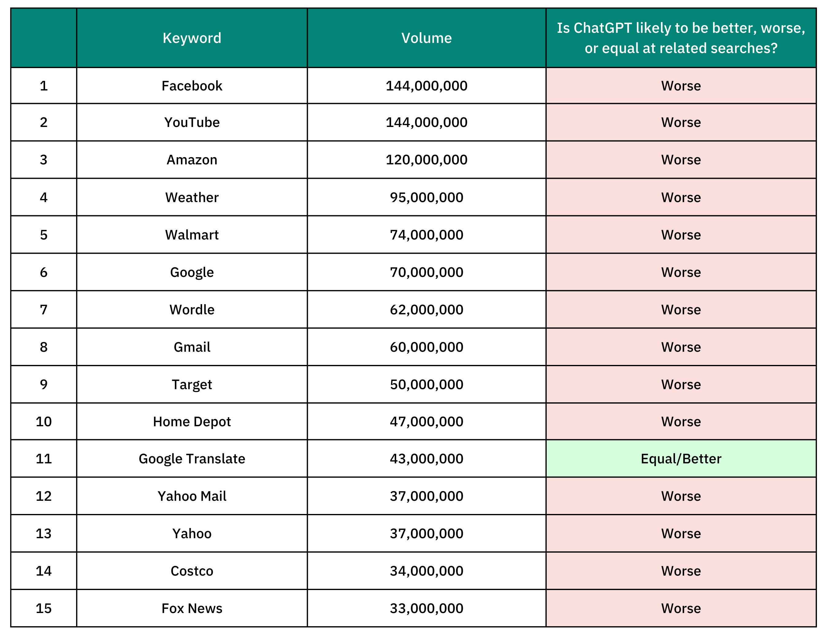Select the Fox News keyword cell
828x644 pixels.
[192, 608]
